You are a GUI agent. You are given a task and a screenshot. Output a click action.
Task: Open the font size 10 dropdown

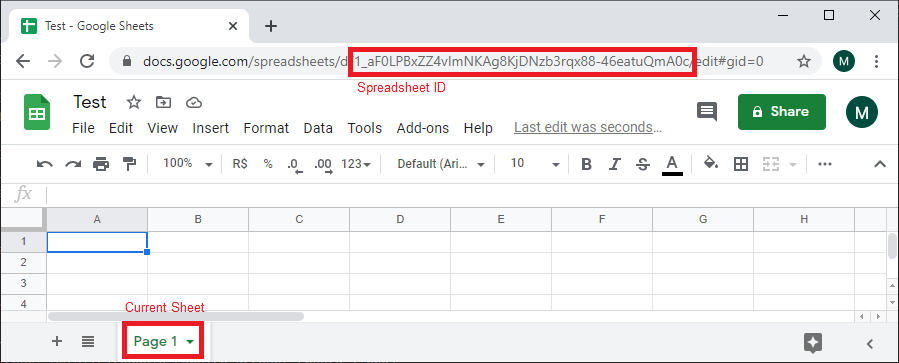[534, 164]
